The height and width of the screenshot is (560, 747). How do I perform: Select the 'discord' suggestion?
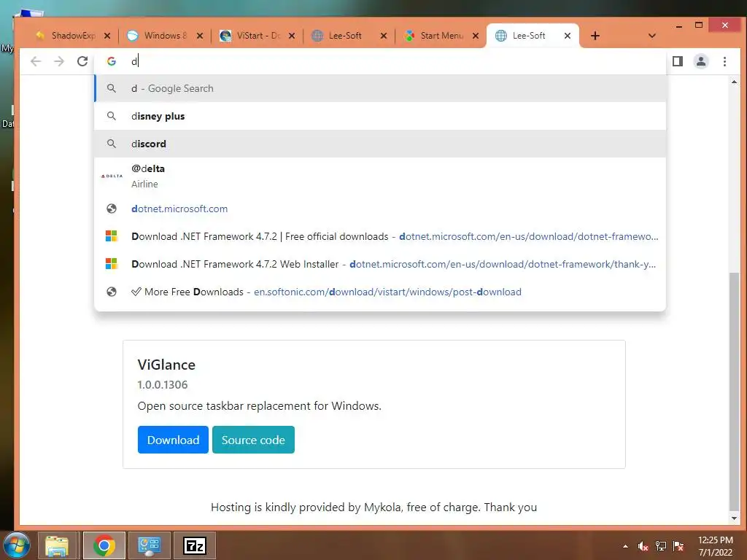point(380,144)
